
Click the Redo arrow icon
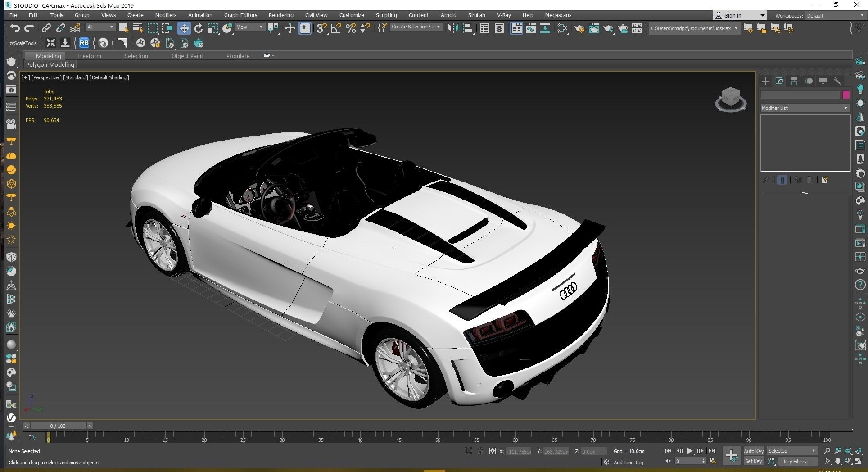point(29,28)
